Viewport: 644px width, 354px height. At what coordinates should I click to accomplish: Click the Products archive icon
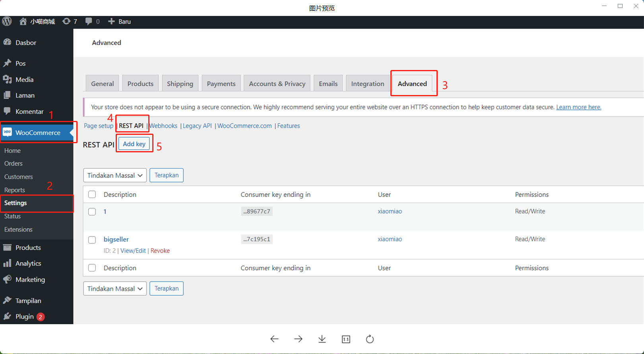pos(7,247)
